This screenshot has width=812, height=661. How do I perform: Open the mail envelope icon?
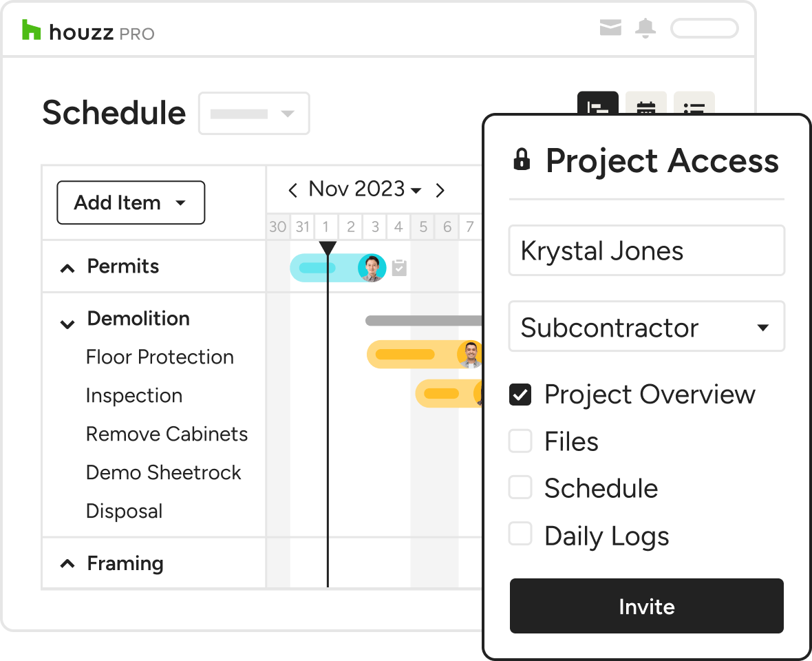coord(610,28)
